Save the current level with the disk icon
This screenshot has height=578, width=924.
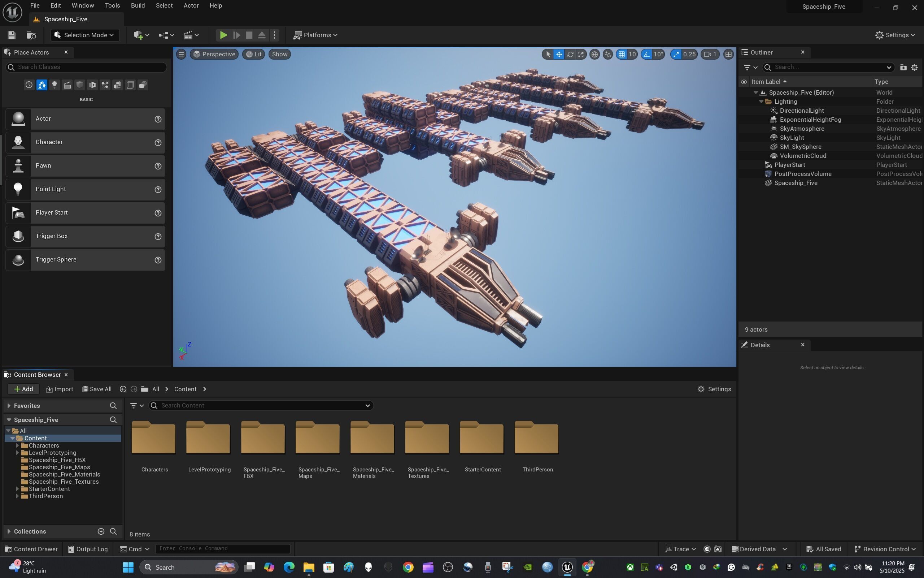click(12, 35)
